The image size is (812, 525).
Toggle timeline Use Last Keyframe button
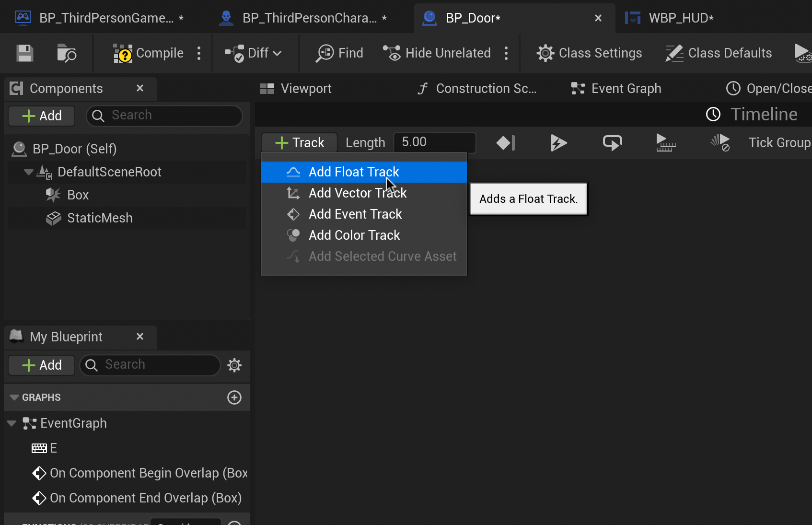click(506, 143)
